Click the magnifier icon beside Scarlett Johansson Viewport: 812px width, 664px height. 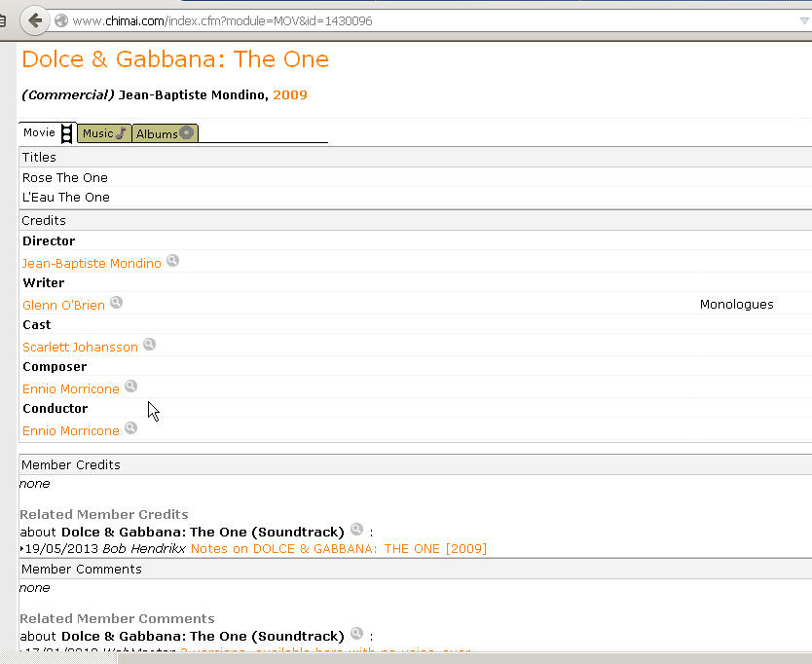coord(150,345)
